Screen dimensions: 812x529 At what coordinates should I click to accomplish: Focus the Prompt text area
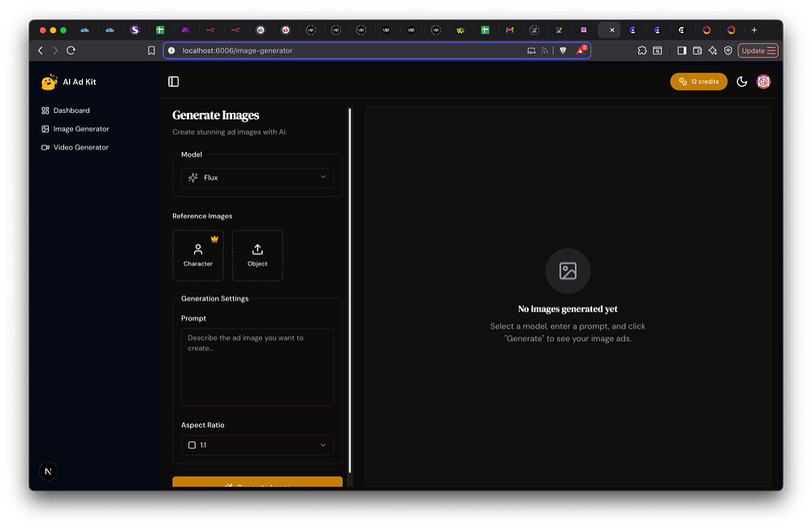tap(257, 366)
